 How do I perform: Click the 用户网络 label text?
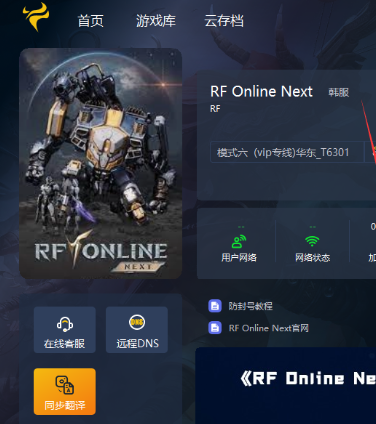tap(239, 257)
